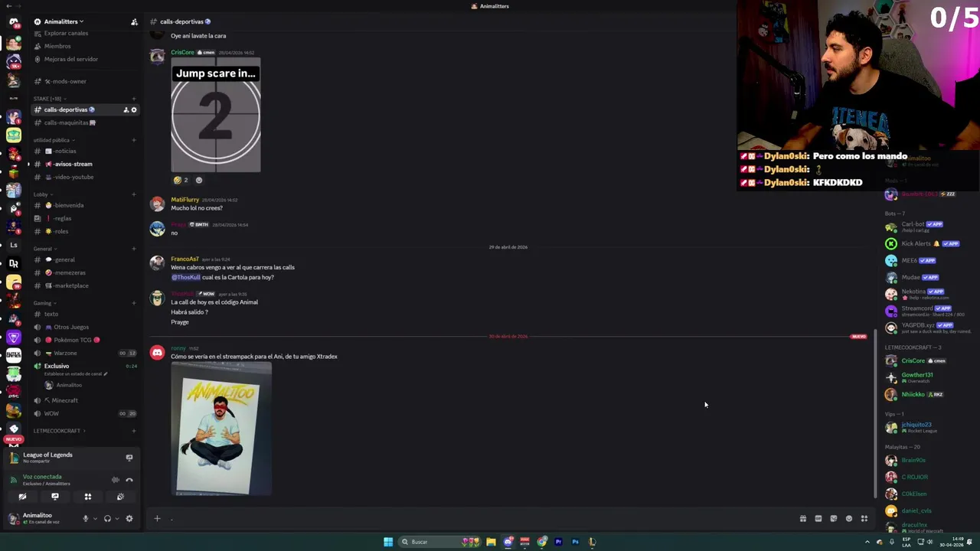Add reaction beside emoji count 2
The image size is (980, 551).
tap(199, 181)
